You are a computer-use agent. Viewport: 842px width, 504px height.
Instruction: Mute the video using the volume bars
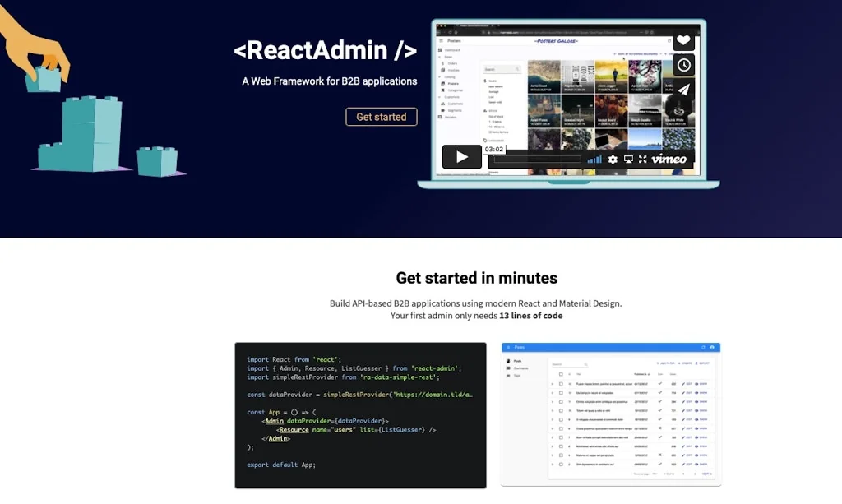coord(595,159)
